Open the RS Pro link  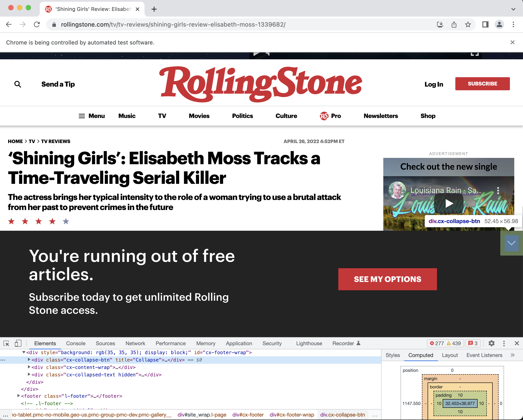(x=330, y=116)
